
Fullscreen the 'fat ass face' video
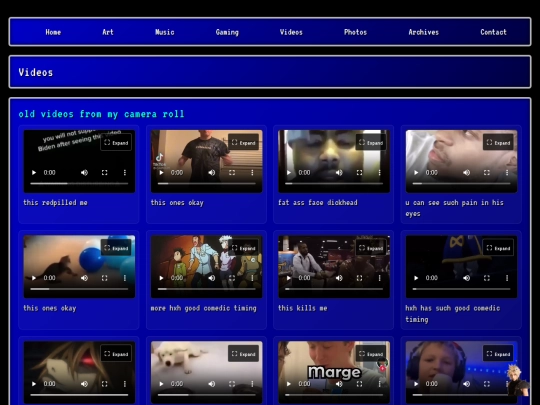[360, 173]
